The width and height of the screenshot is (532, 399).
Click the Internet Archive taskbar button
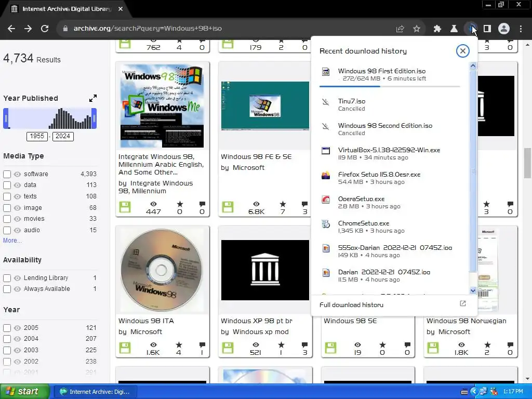pyautogui.click(x=95, y=392)
